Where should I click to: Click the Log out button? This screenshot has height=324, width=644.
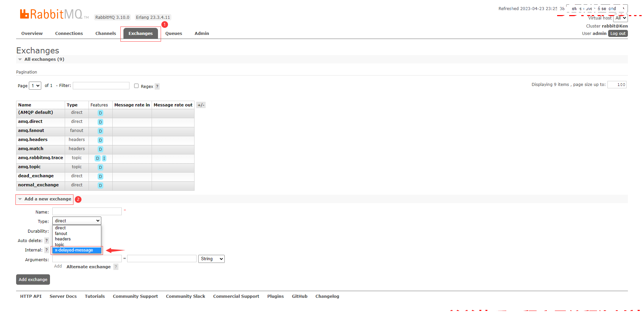618,34
